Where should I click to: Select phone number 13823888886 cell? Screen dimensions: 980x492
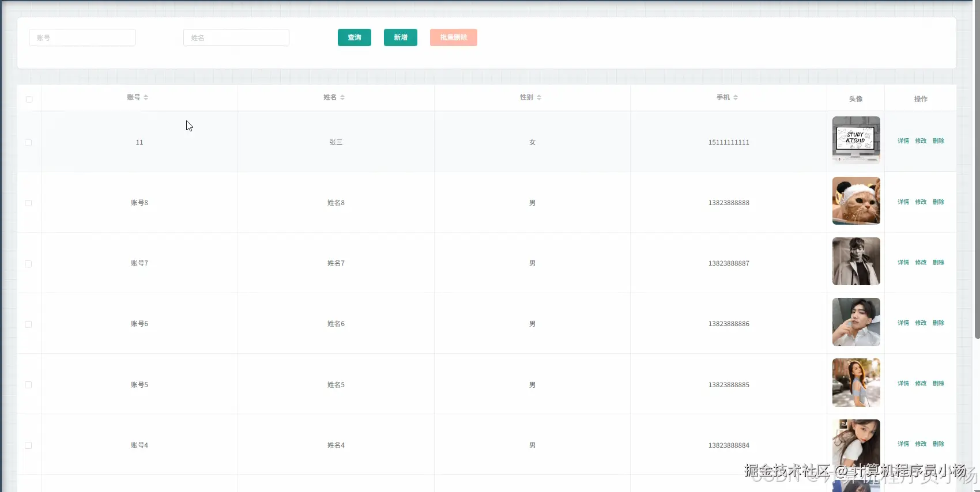tap(729, 324)
